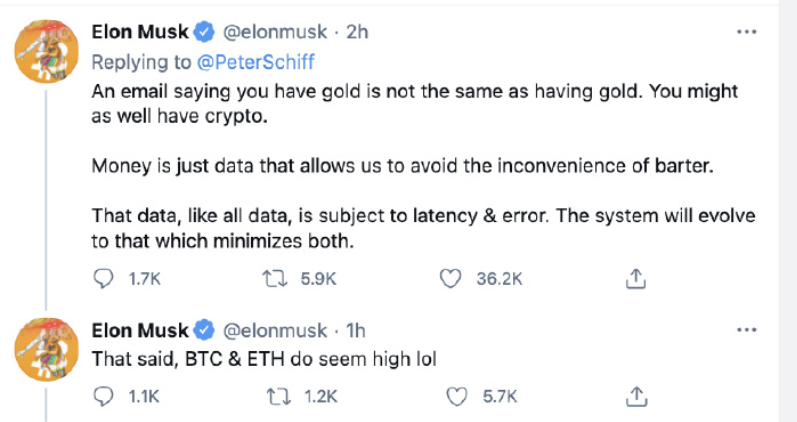Screen dimensions: 797x422
Task: Open the second tweet's 1h timestamp
Action: (356, 330)
